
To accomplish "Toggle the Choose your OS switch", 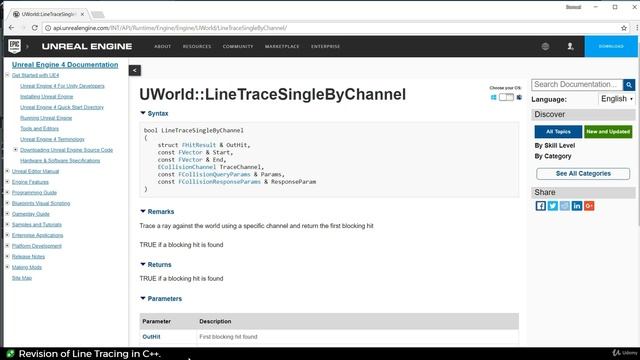I will tap(506, 97).
